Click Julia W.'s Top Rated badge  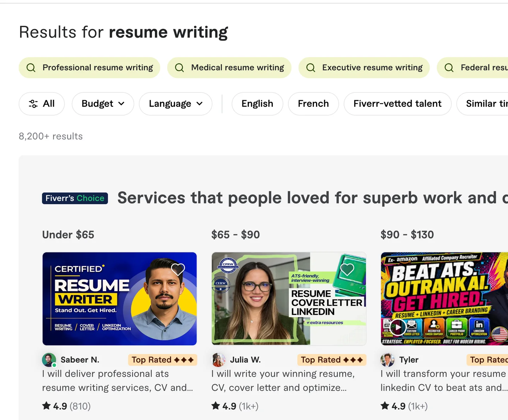(332, 360)
